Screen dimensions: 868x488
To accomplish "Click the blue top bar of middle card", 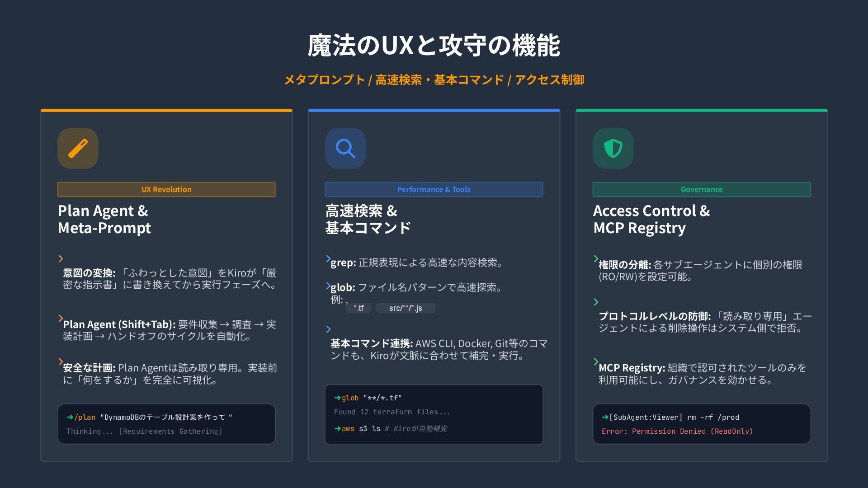I will (434, 110).
